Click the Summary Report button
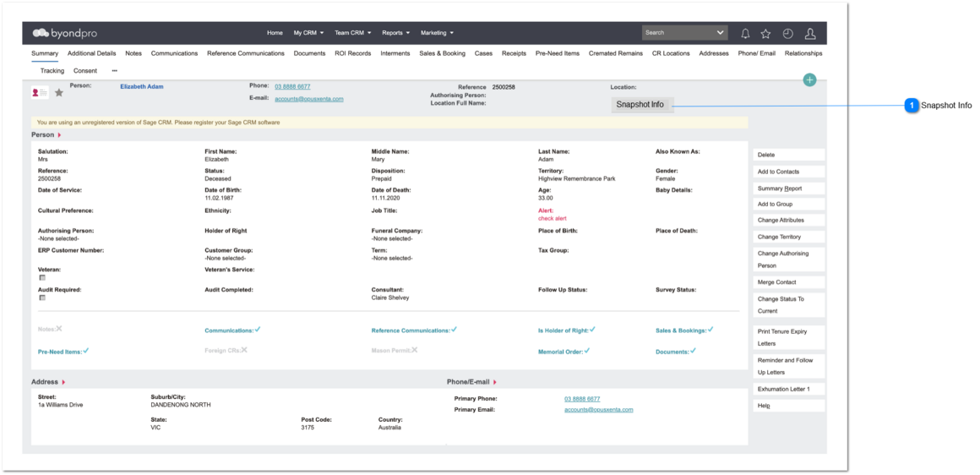Screen dimensions: 980x475 (789, 188)
